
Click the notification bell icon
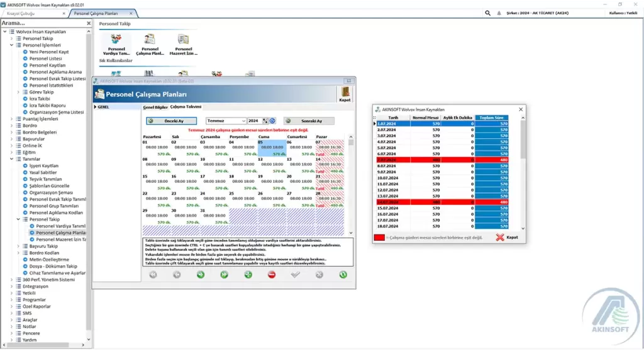[x=499, y=13]
